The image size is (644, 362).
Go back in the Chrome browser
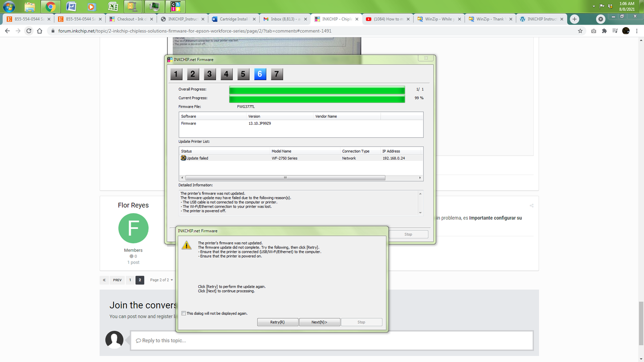click(x=8, y=31)
